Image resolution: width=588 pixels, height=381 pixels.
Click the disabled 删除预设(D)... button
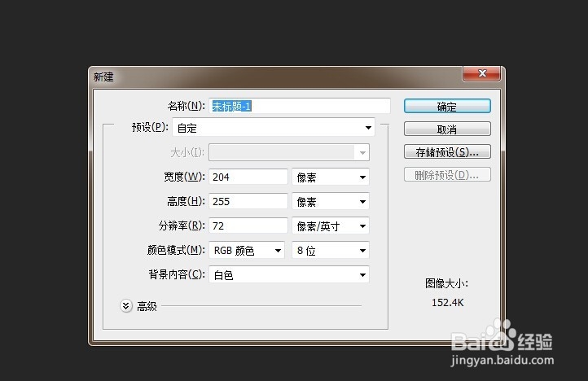tap(447, 175)
